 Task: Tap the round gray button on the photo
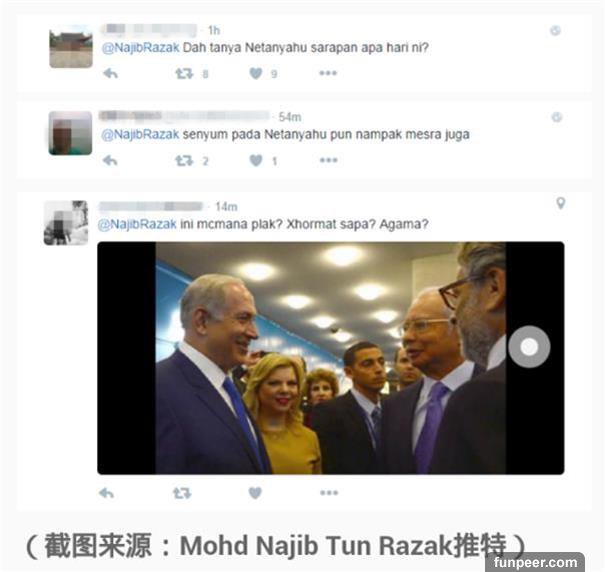coord(529,347)
